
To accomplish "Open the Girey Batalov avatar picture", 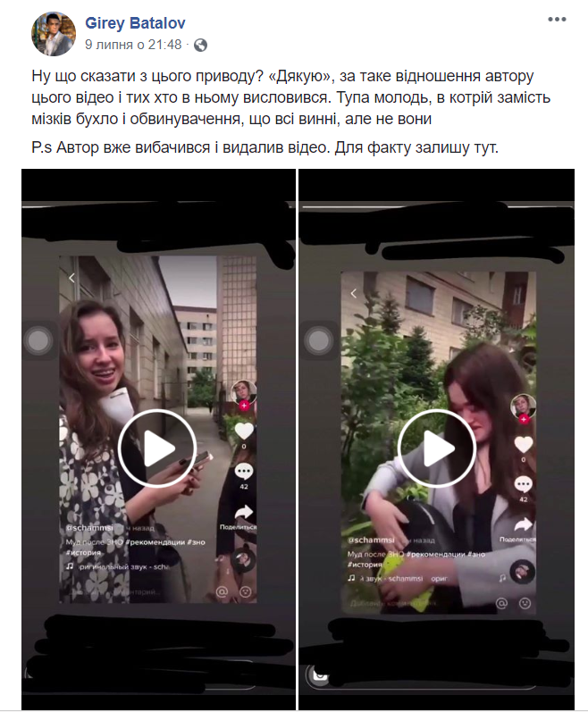I will tap(53, 34).
